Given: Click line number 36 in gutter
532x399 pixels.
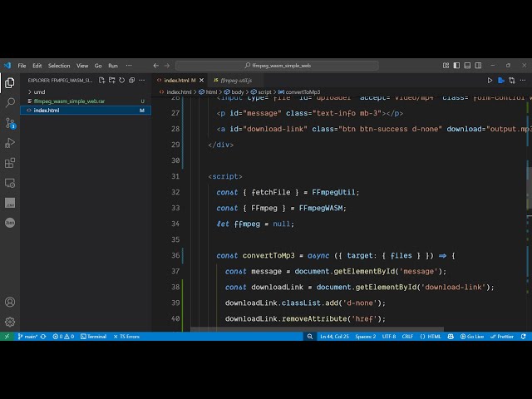Looking at the screenshot, I should coord(175,255).
